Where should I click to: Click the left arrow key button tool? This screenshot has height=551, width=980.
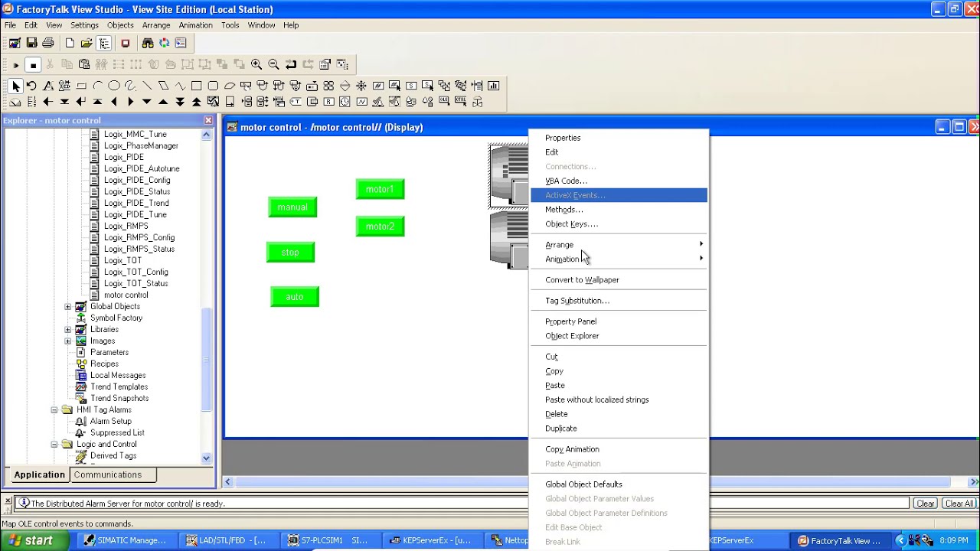click(47, 102)
